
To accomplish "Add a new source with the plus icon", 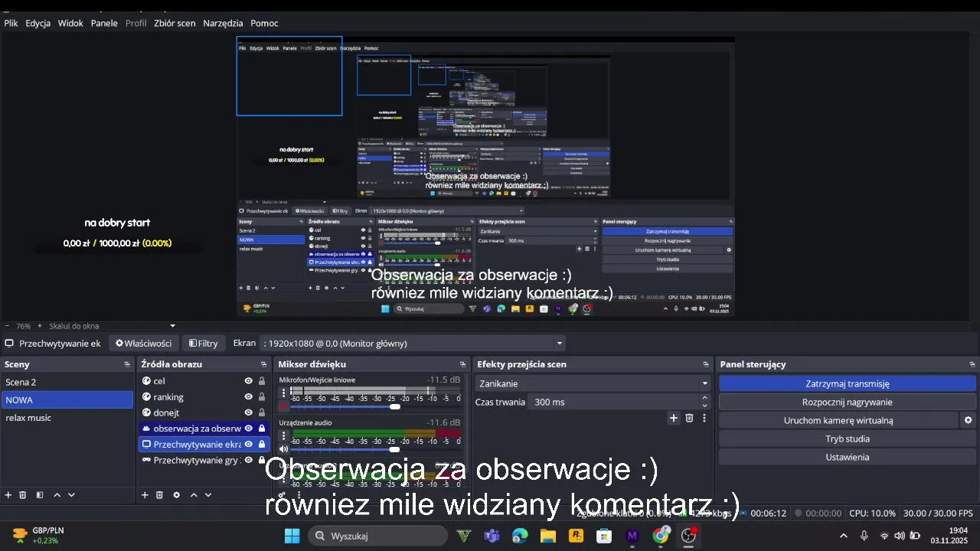I will (x=145, y=495).
